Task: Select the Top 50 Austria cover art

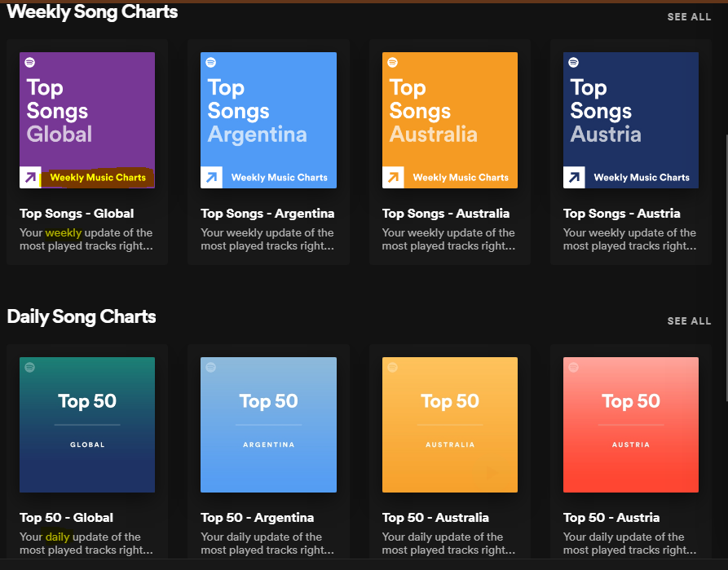Action: [x=631, y=425]
